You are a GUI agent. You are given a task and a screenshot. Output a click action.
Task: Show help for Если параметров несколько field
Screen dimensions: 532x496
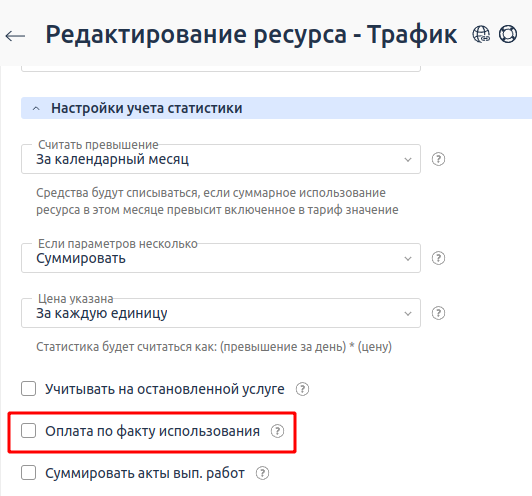coord(438,258)
